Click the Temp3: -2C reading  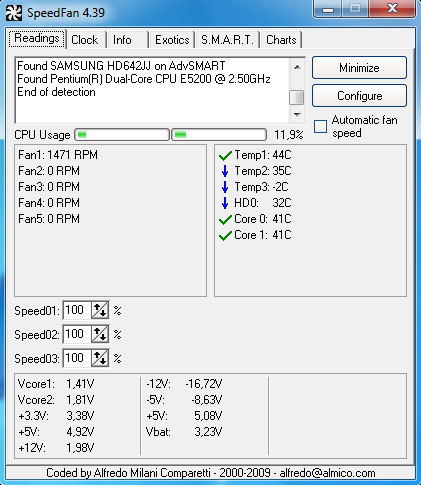[x=261, y=187]
